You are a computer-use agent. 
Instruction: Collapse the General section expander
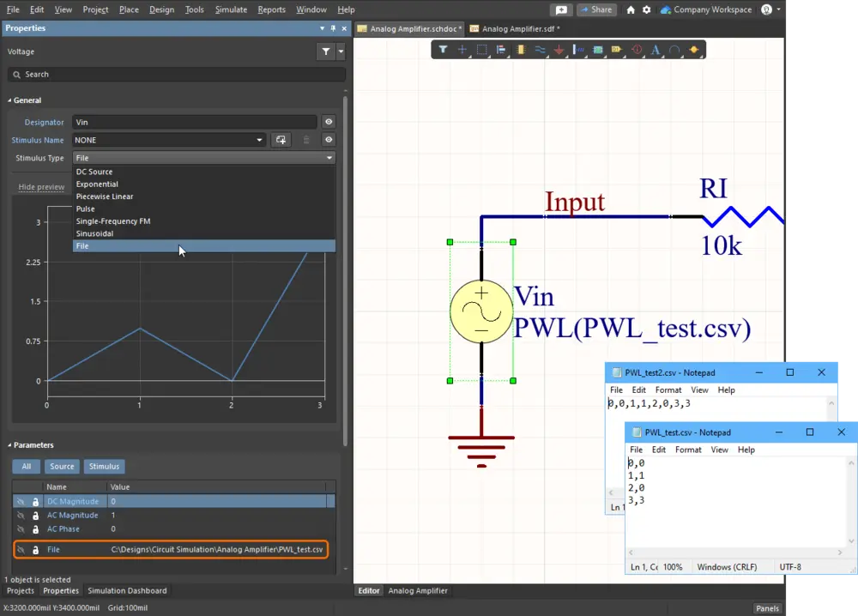coord(9,100)
